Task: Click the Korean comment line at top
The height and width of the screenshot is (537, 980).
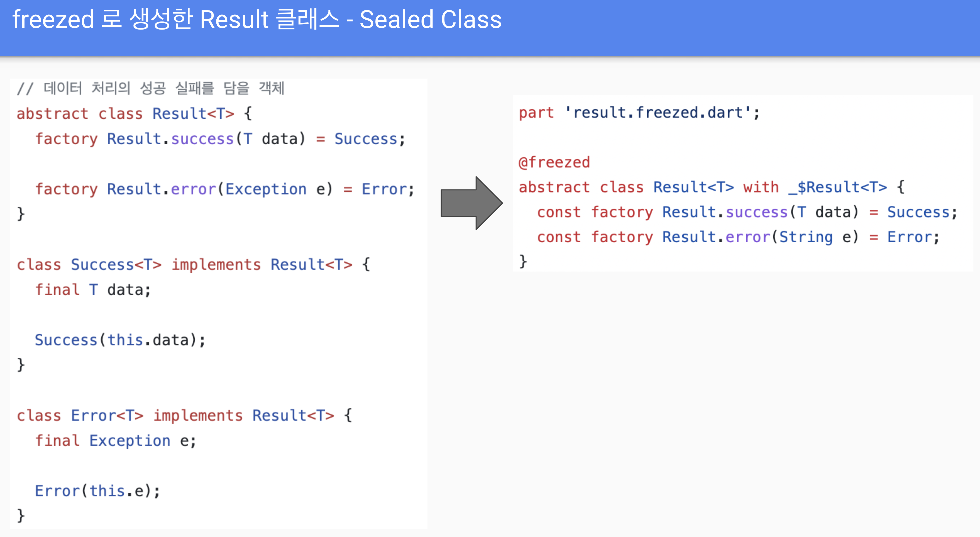Action: 151,88
